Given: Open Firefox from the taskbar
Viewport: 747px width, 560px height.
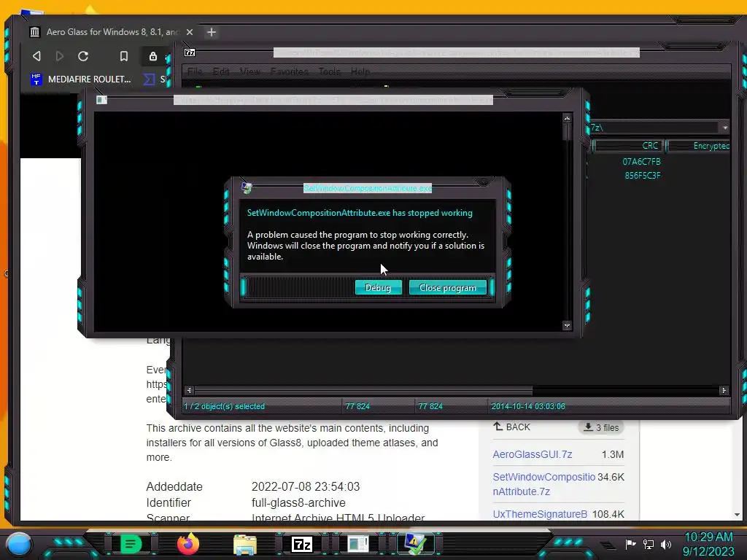Looking at the screenshot, I should coord(187,544).
